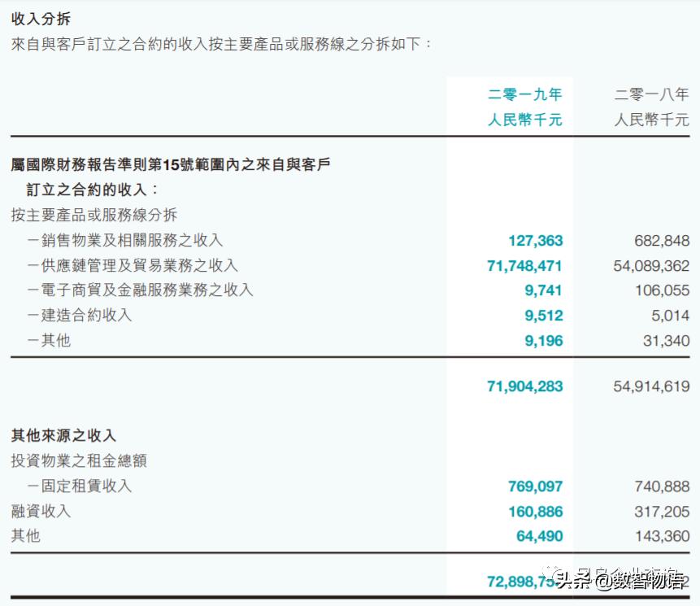Viewport: 700px width, 606px height.
Task: Select the 人民幣千元 label under 二零一九年
Action: click(524, 121)
